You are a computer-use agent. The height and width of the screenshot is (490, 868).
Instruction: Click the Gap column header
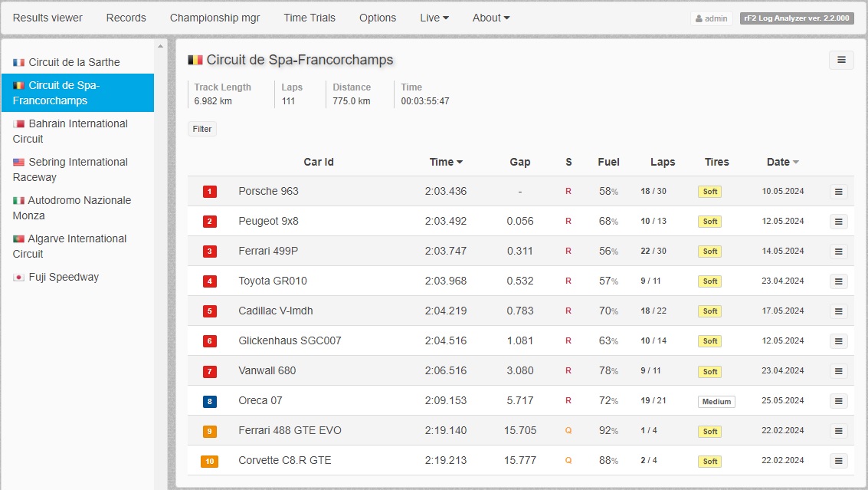[x=519, y=162]
